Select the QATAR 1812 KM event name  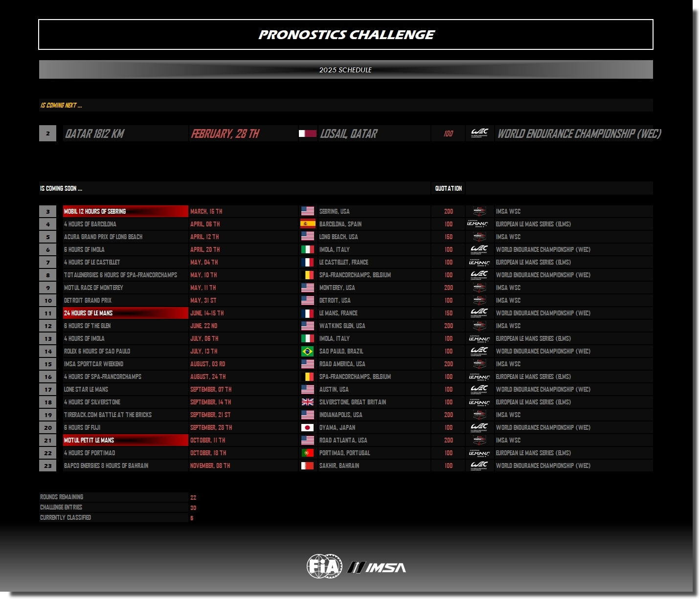(95, 133)
